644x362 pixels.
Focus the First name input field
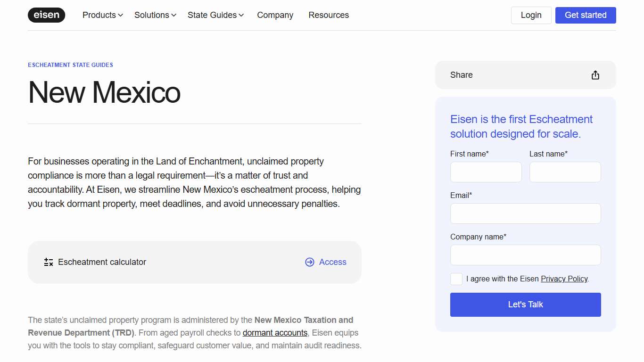[x=486, y=172]
